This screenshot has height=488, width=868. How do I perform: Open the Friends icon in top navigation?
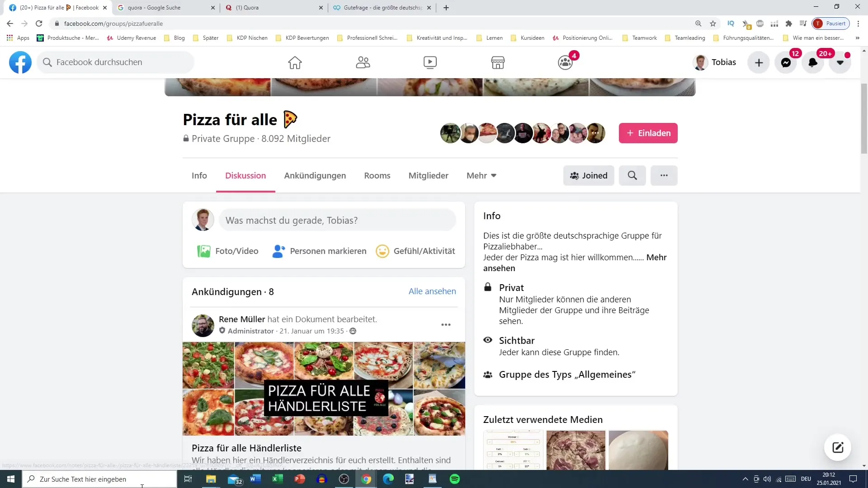point(363,62)
